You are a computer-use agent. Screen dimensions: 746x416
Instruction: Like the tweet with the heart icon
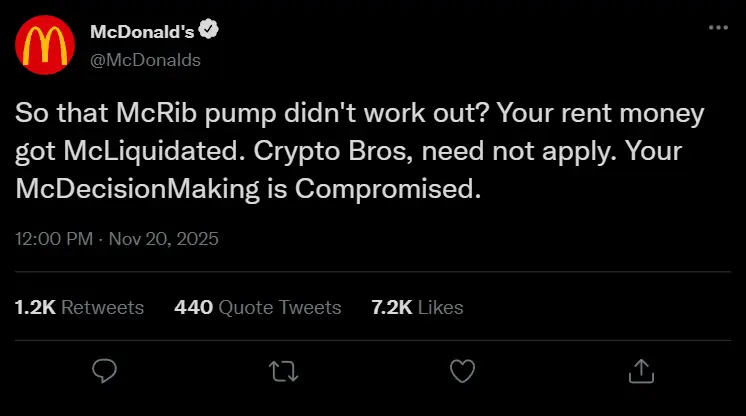pos(461,371)
